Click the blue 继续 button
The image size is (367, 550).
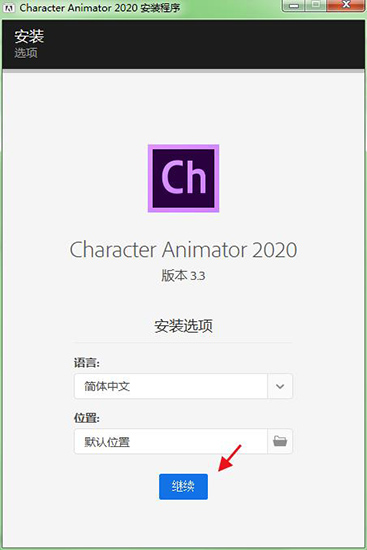pyautogui.click(x=184, y=487)
